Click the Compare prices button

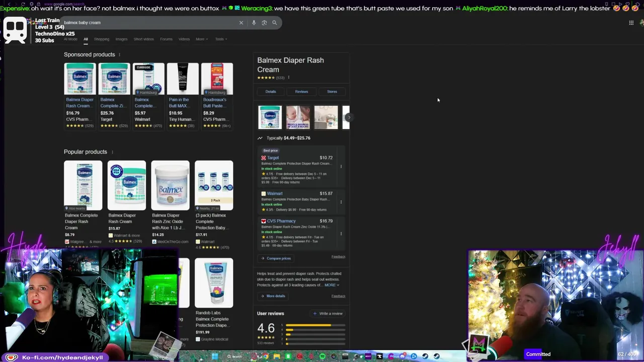[x=276, y=258]
